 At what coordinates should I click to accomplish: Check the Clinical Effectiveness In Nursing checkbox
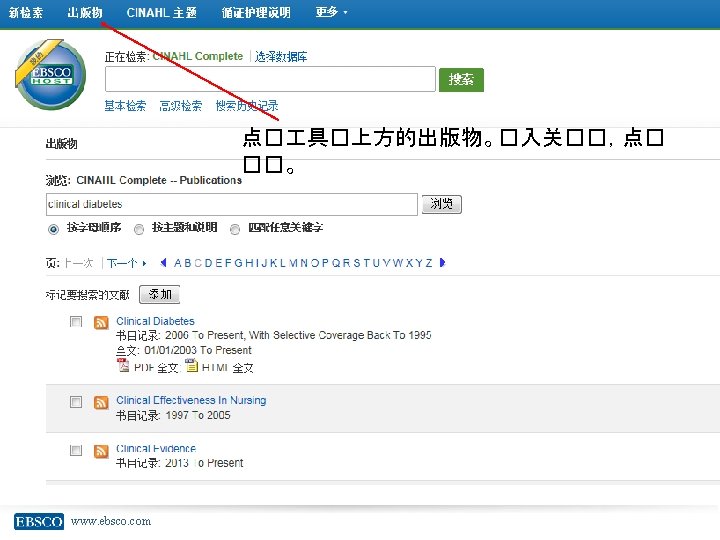point(76,402)
